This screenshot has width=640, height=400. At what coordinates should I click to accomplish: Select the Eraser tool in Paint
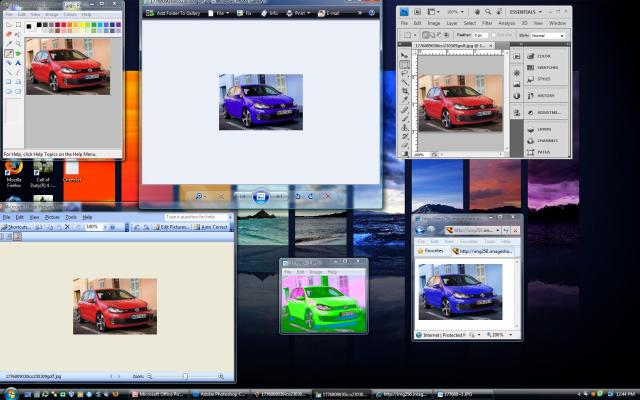[9, 34]
